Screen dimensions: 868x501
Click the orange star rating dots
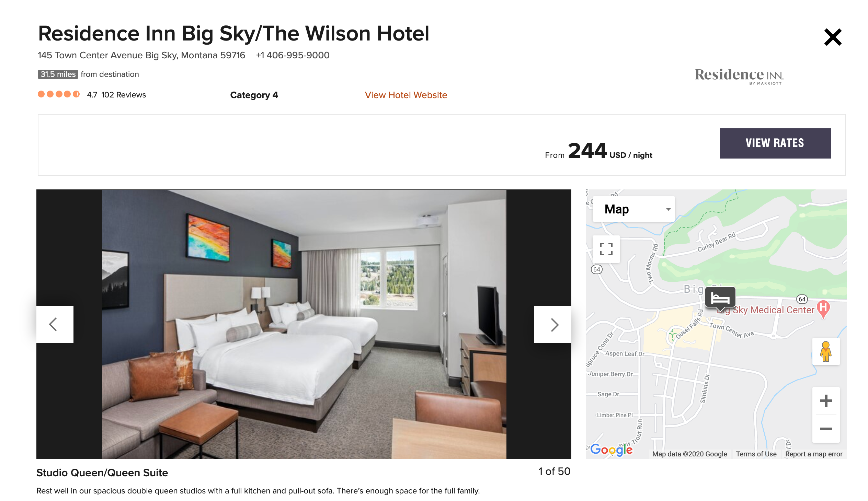point(58,94)
